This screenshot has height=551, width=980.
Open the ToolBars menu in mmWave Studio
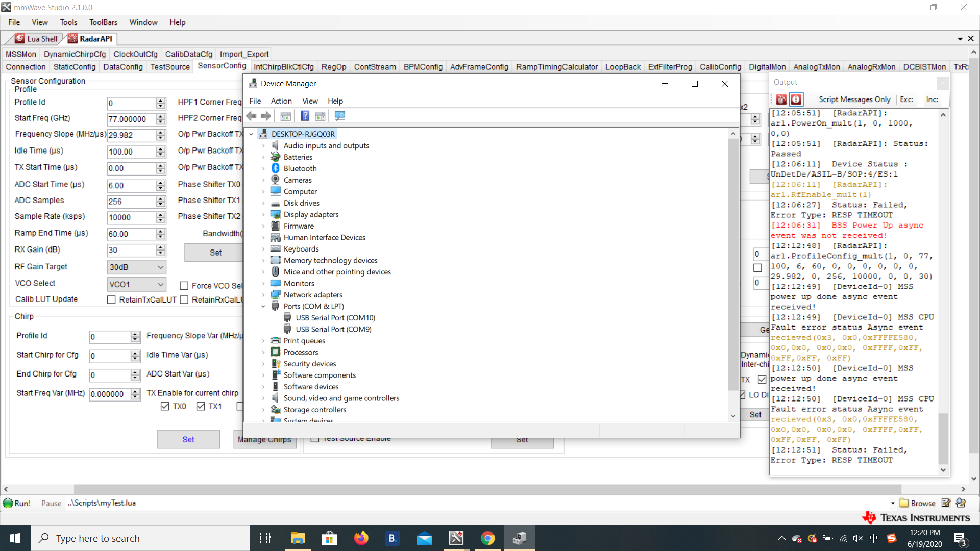(x=103, y=22)
